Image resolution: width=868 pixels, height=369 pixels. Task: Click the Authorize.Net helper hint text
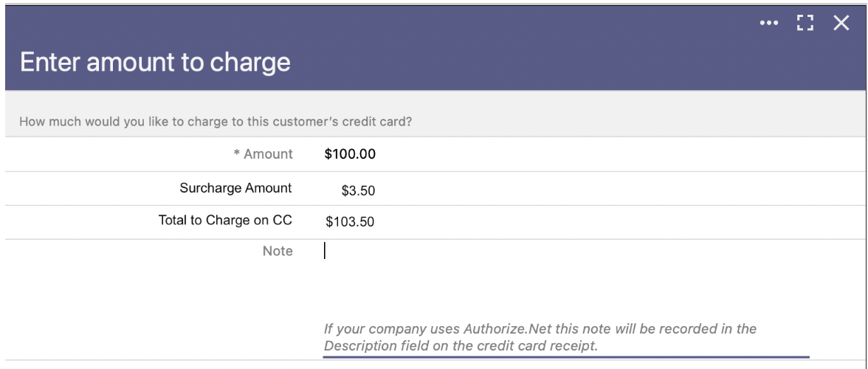pos(540,337)
